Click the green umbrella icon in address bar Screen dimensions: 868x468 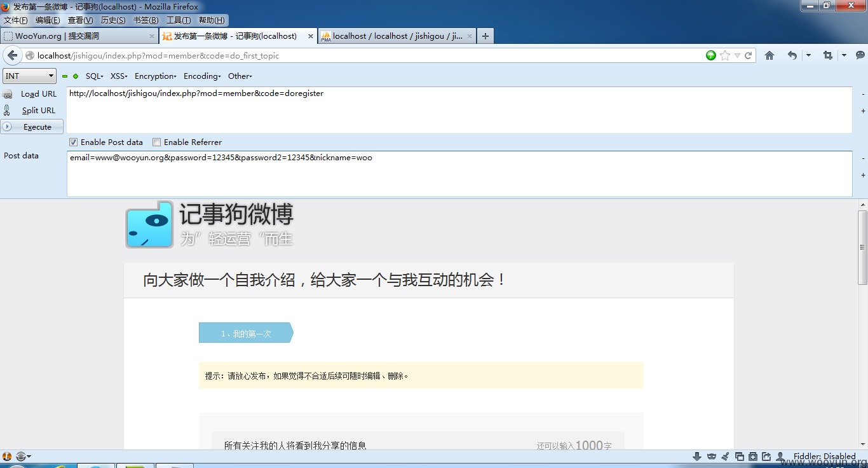tap(711, 55)
